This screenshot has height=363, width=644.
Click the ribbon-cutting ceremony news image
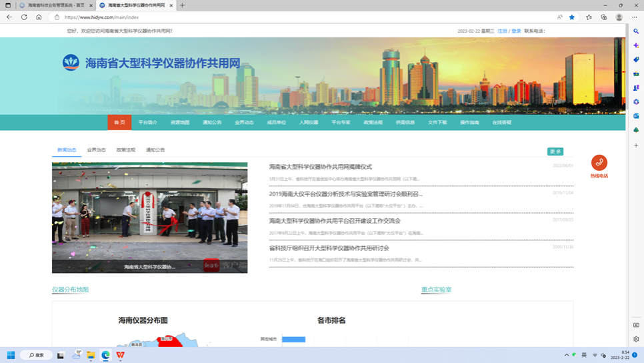click(149, 218)
